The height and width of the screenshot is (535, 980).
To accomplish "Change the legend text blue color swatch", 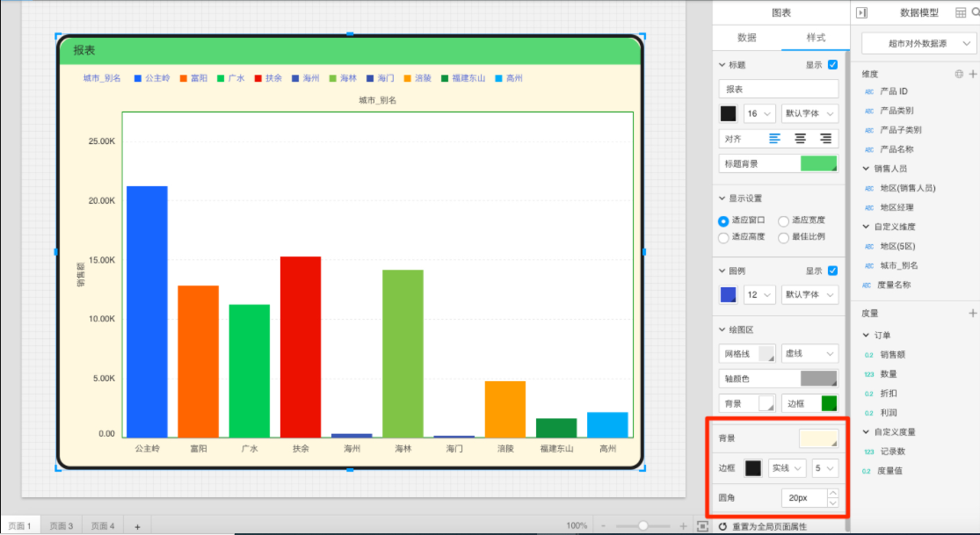I will 728,294.
